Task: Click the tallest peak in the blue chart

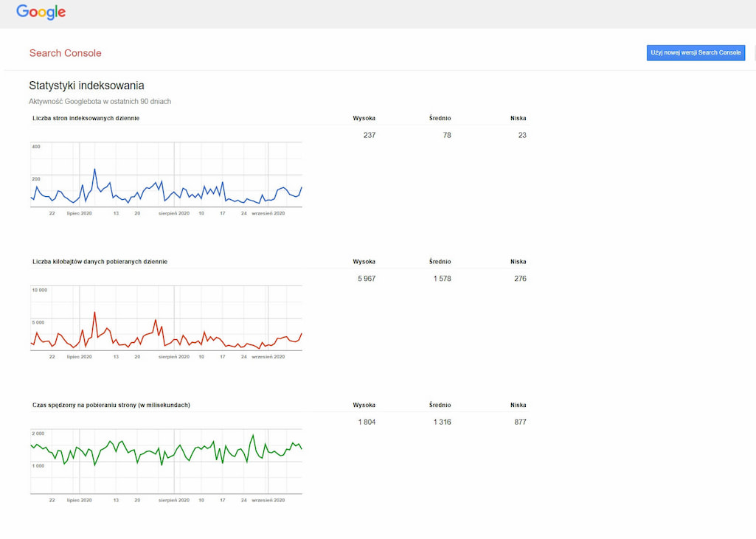Action: tap(94, 170)
